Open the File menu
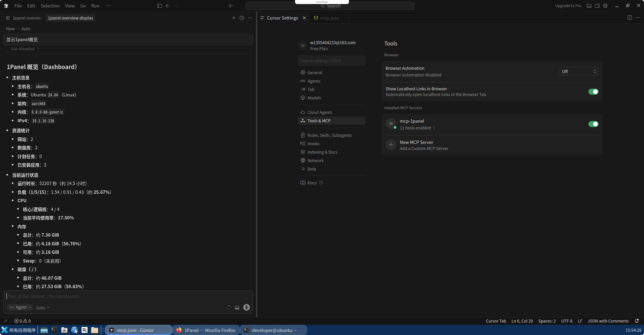The height and width of the screenshot is (335, 644). [x=18, y=6]
